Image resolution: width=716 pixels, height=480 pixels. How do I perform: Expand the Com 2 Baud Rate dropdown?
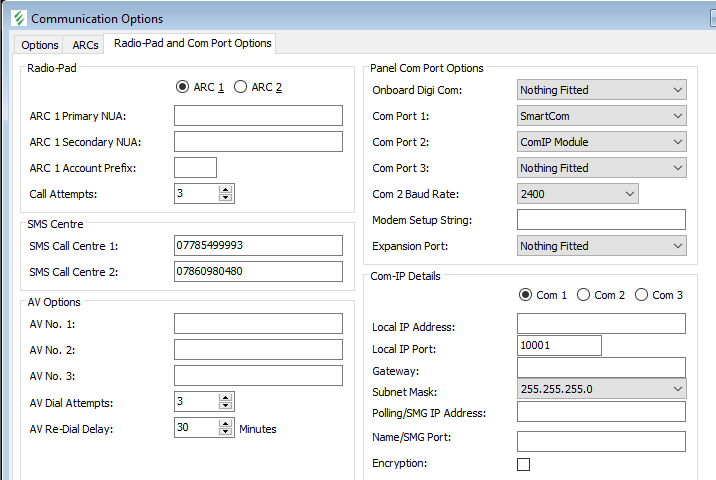pos(577,194)
